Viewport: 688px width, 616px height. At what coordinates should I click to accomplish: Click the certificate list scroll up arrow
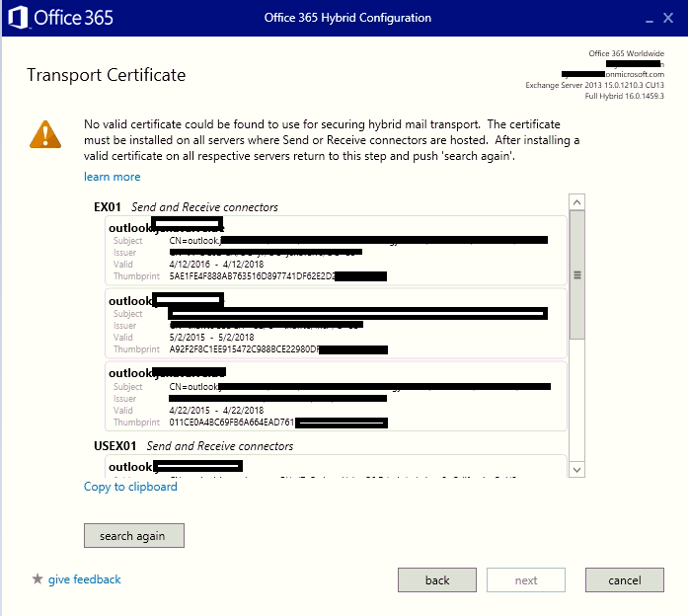[577, 202]
